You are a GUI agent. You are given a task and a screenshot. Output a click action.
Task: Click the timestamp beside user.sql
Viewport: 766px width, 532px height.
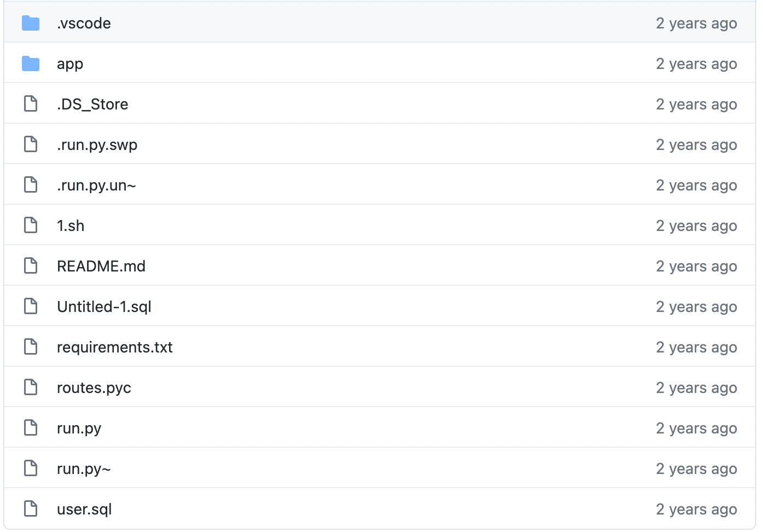coord(697,508)
